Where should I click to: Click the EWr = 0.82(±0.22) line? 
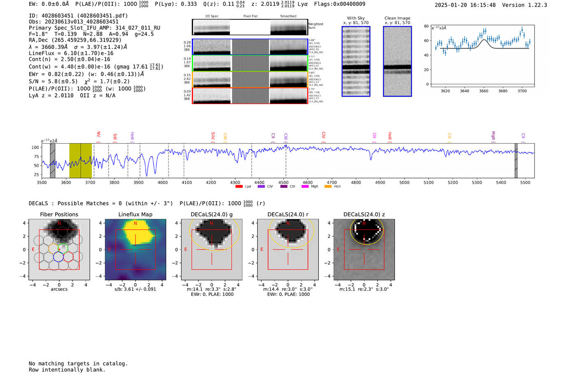86,74
